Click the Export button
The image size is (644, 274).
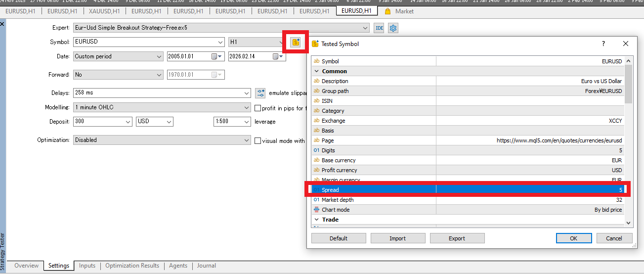(457, 238)
